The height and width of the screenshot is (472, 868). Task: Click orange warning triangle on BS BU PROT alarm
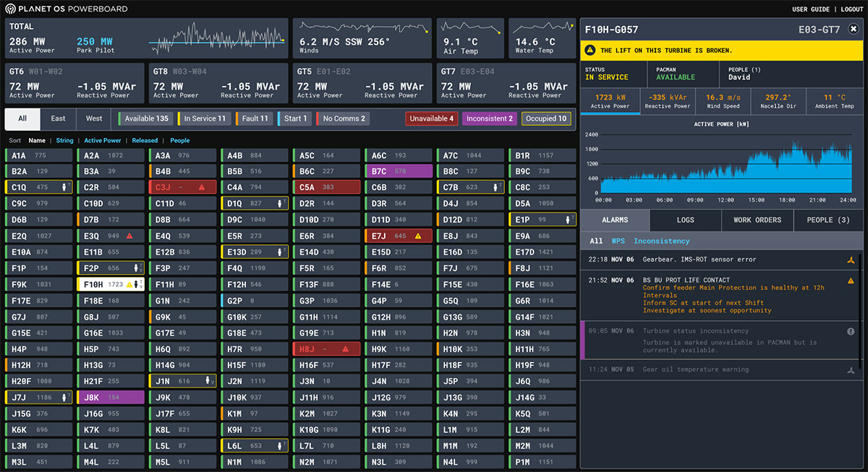tap(851, 280)
